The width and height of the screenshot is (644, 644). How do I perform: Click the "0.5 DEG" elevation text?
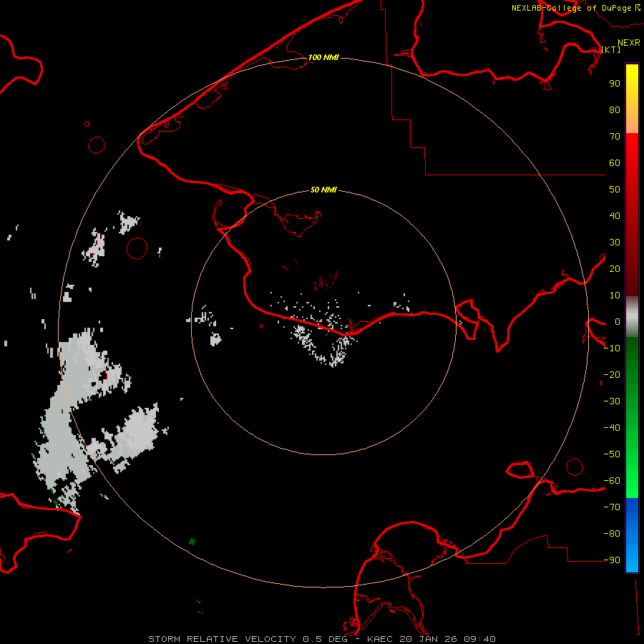[326, 639]
